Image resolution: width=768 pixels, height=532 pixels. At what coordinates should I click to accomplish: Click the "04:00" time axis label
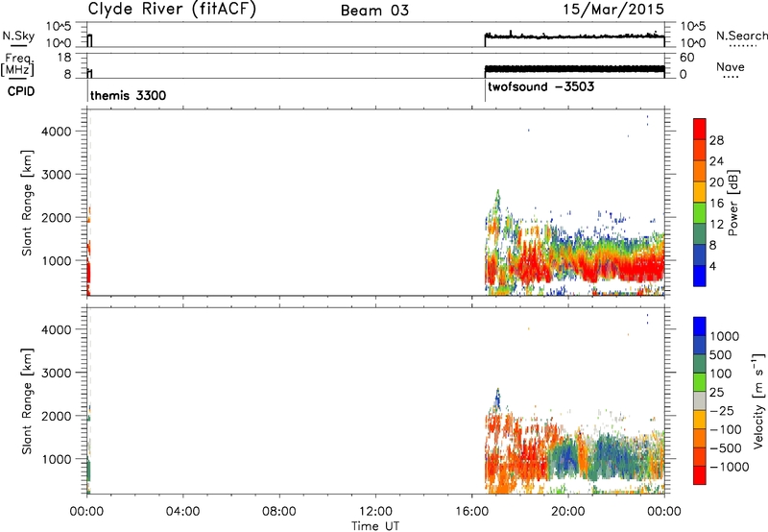182,512
